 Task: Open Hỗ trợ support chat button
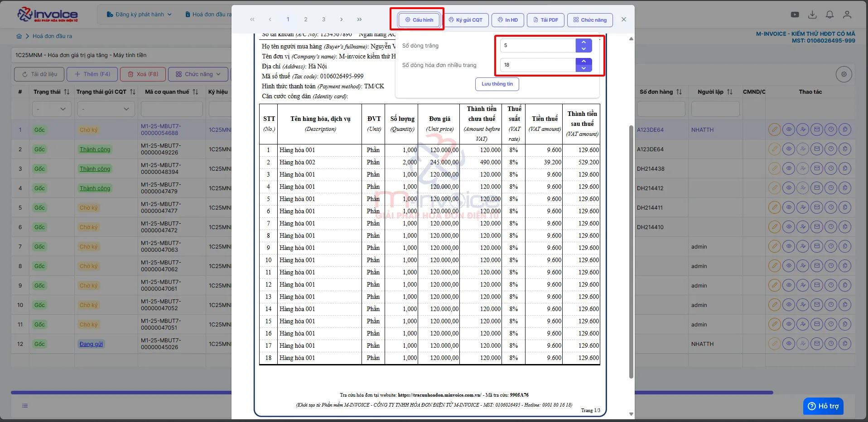tap(823, 406)
